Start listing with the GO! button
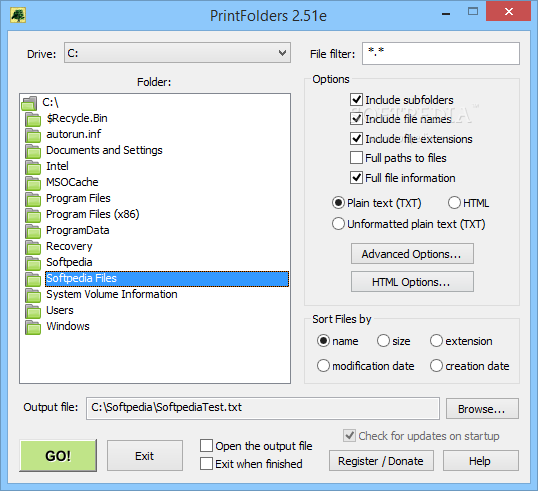This screenshot has width=538, height=491. pos(58,456)
